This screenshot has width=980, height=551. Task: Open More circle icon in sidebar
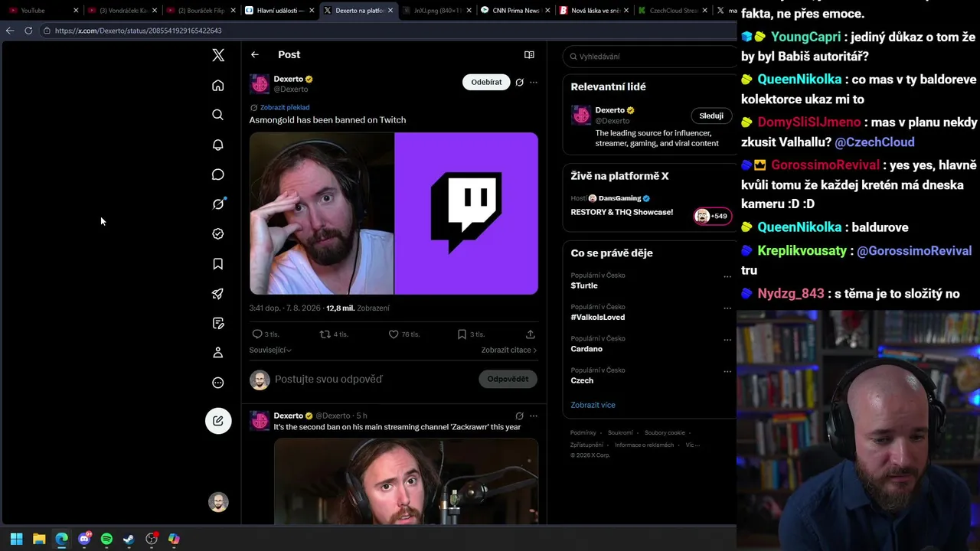click(x=218, y=383)
